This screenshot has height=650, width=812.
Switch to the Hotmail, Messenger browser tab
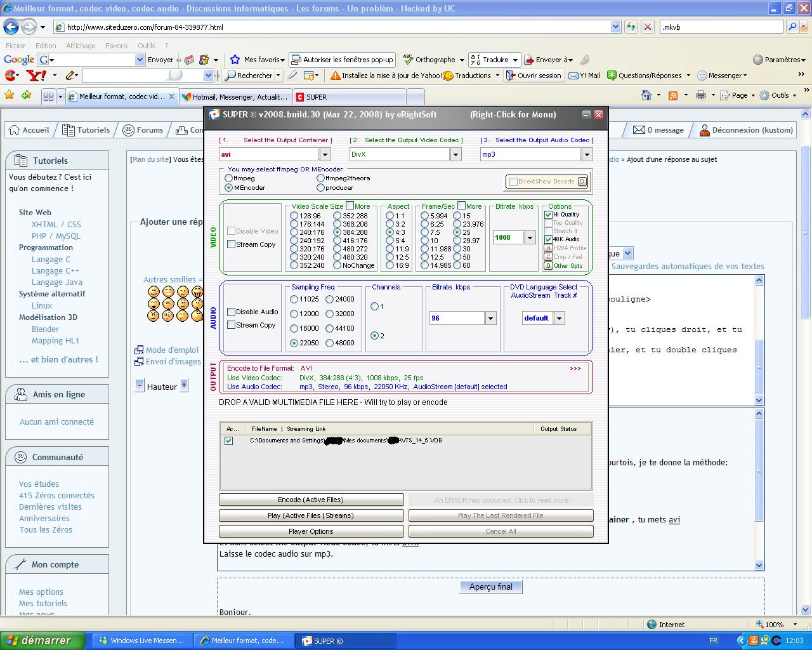[x=235, y=97]
